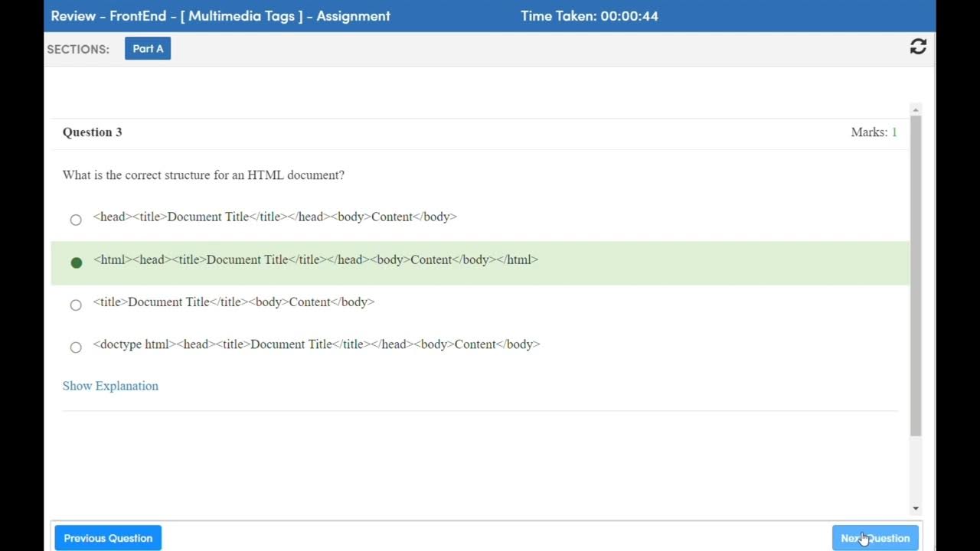Click the Marks: 1 label

coord(874,132)
